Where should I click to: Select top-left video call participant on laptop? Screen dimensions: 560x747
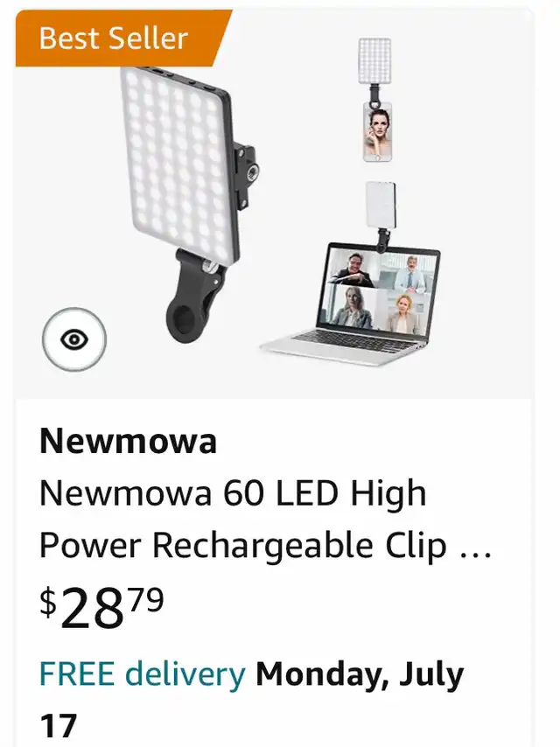click(x=354, y=270)
